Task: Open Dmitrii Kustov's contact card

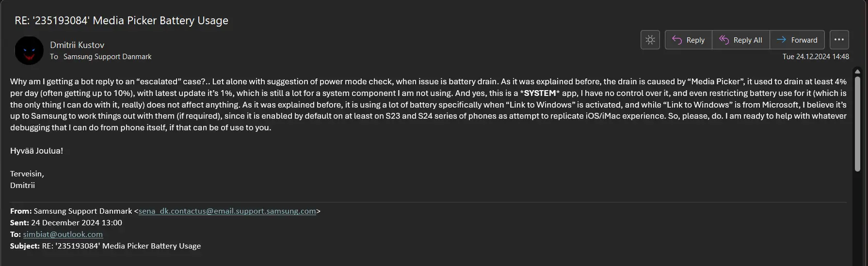Action: pos(77,45)
